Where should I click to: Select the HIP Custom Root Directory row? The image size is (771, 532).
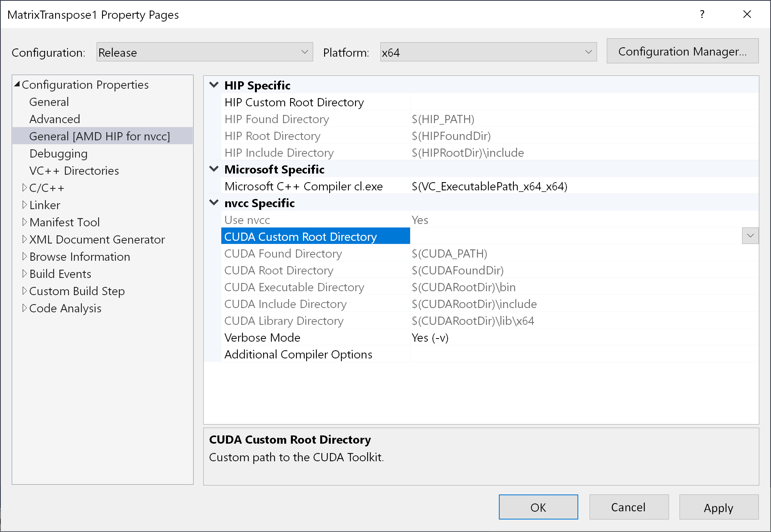(x=294, y=102)
